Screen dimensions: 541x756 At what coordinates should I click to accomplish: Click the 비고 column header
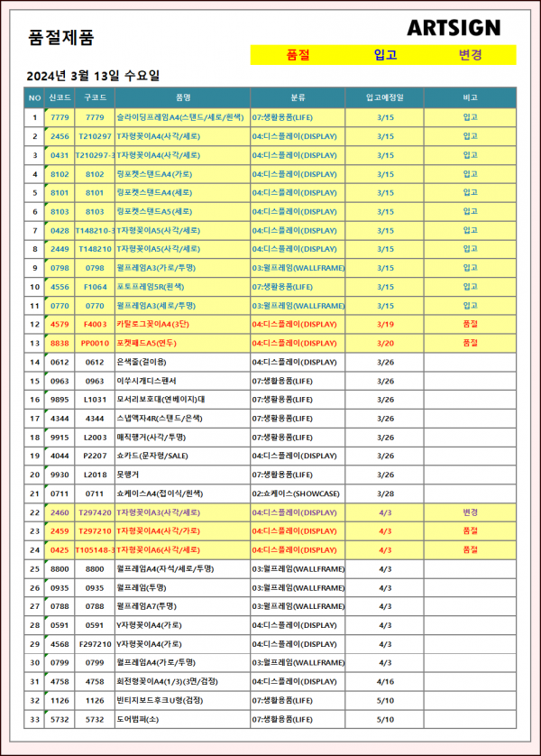point(470,97)
